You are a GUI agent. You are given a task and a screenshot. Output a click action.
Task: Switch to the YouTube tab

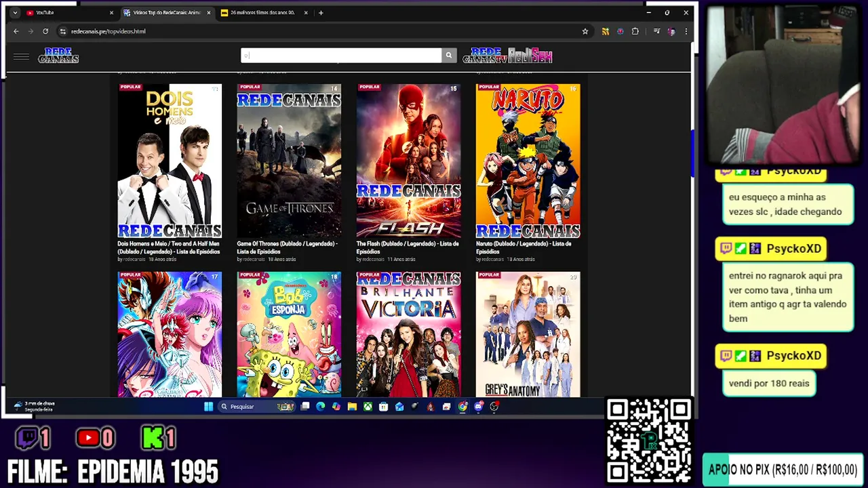click(68, 13)
